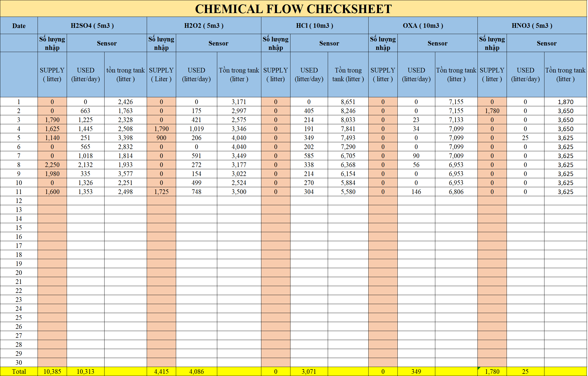The image size is (588, 376).
Task: Click the CHEMICAL FLOW CHECKSHEET title
Action: pos(293,9)
